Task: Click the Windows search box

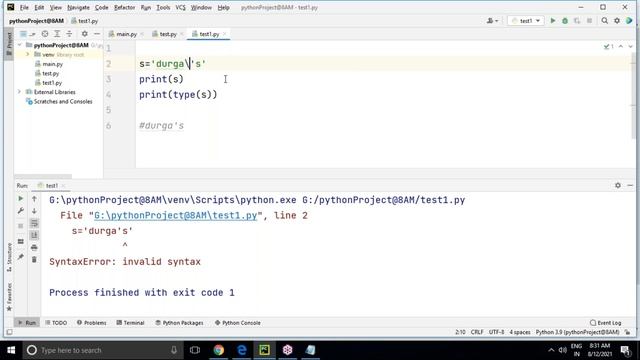Action: [x=102, y=350]
